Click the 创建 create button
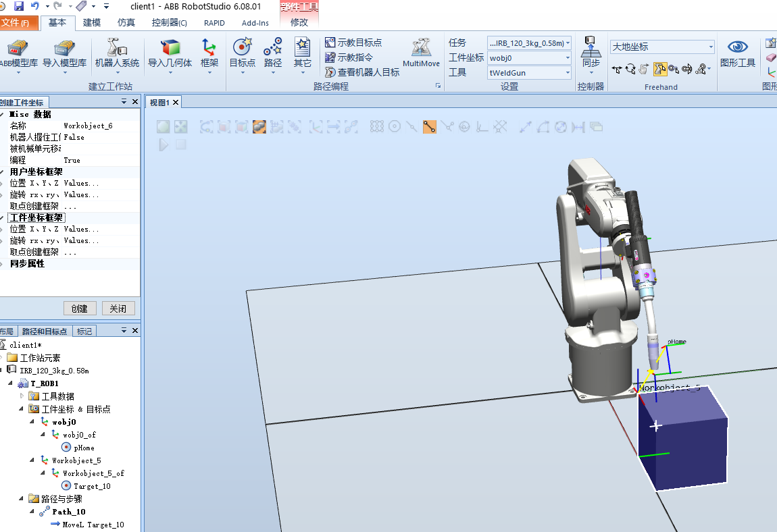 pyautogui.click(x=80, y=308)
